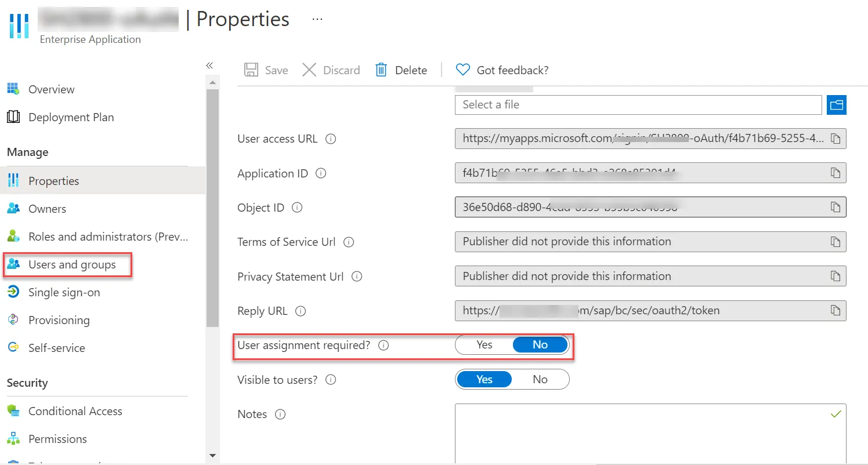
Task: Open the Owners page
Action: coord(47,209)
